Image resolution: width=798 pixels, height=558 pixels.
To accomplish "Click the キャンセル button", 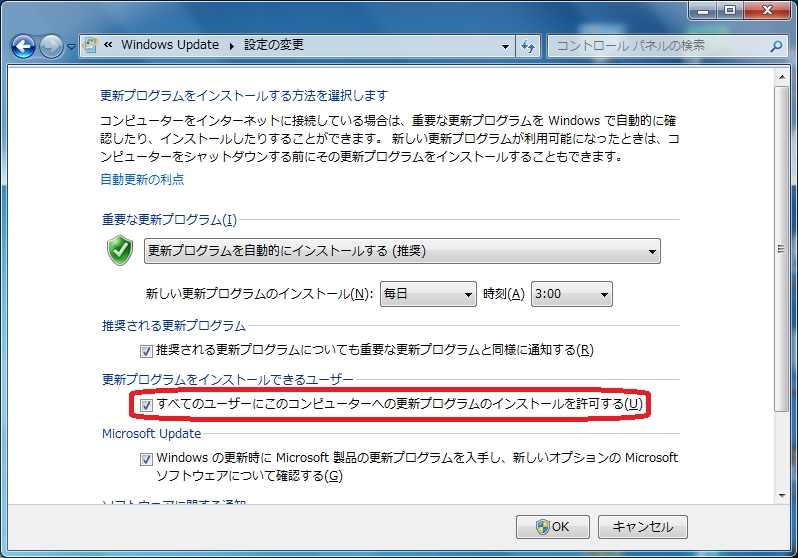I will coord(642,526).
